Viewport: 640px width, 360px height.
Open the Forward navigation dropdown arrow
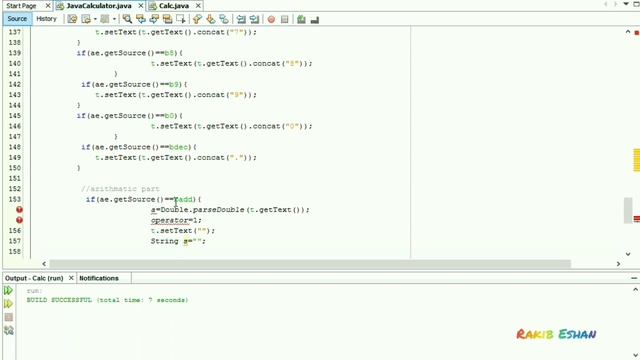point(114,19)
